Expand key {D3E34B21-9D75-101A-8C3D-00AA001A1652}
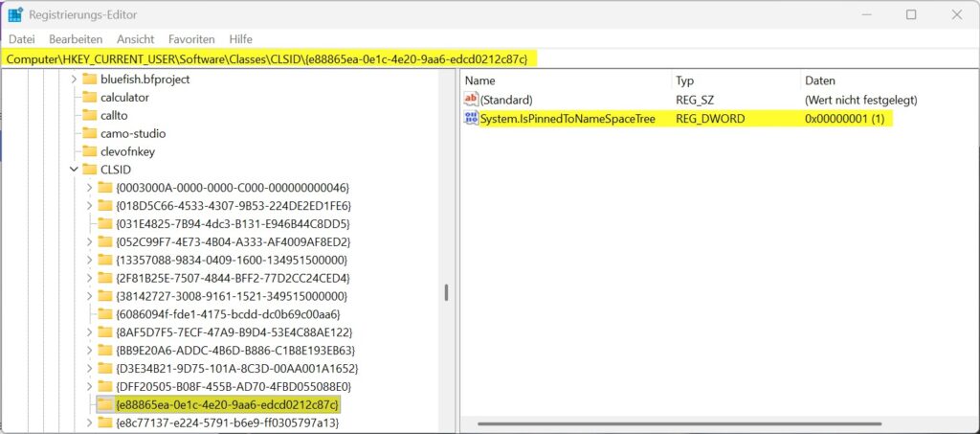The image size is (980, 434). tap(89, 368)
